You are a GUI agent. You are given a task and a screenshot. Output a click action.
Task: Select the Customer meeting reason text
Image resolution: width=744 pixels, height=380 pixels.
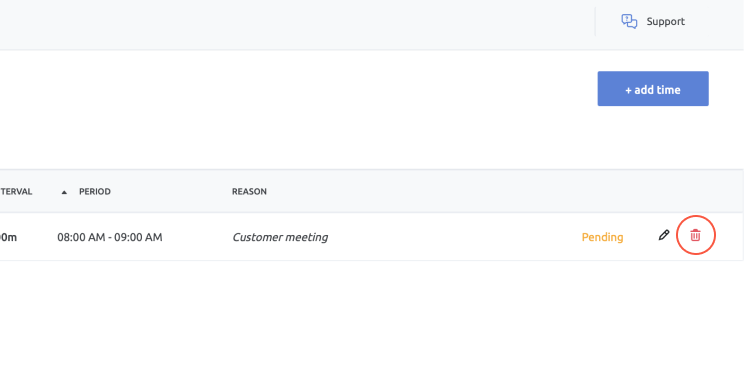pos(280,237)
